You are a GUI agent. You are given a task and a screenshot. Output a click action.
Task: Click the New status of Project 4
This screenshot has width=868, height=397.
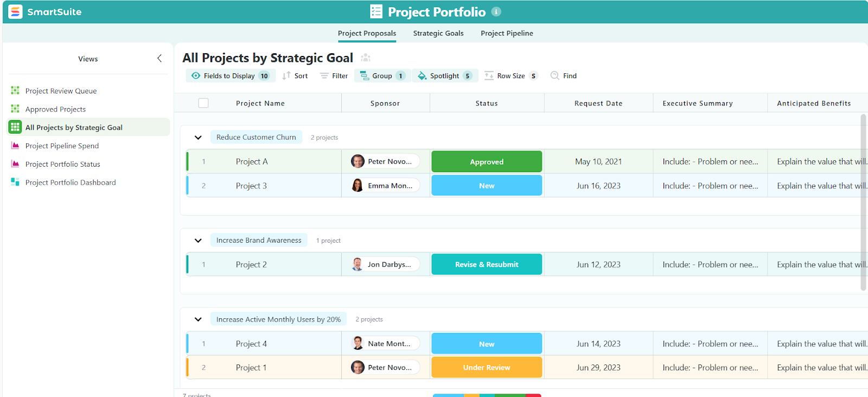coord(487,344)
